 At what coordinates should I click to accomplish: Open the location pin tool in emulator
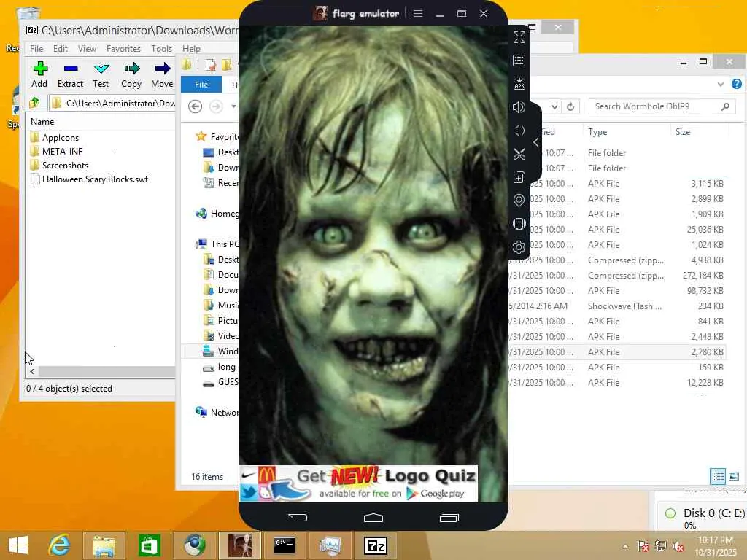tap(519, 201)
